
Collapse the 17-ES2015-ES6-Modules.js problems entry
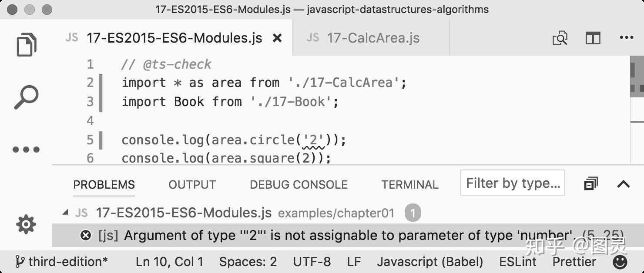[x=66, y=213]
